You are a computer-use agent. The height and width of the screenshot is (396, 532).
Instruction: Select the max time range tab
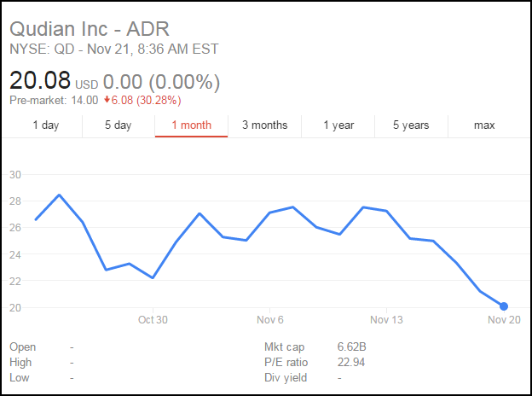[x=484, y=125]
